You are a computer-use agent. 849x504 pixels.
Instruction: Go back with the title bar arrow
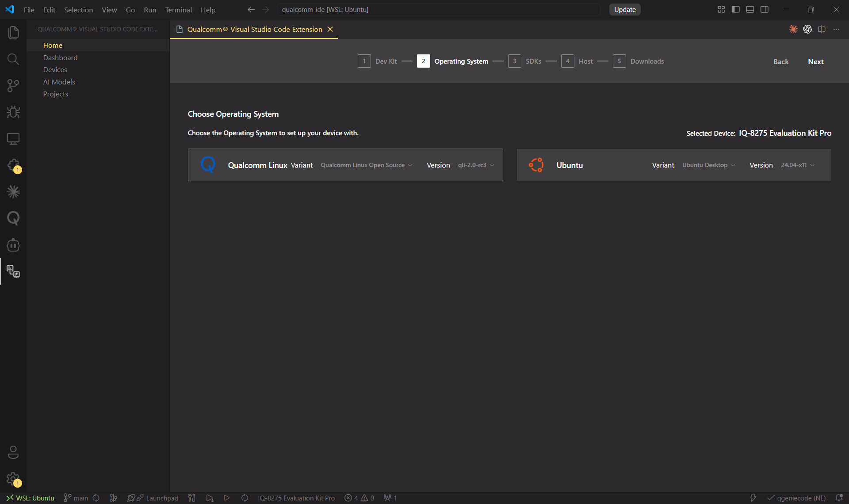[251, 9]
